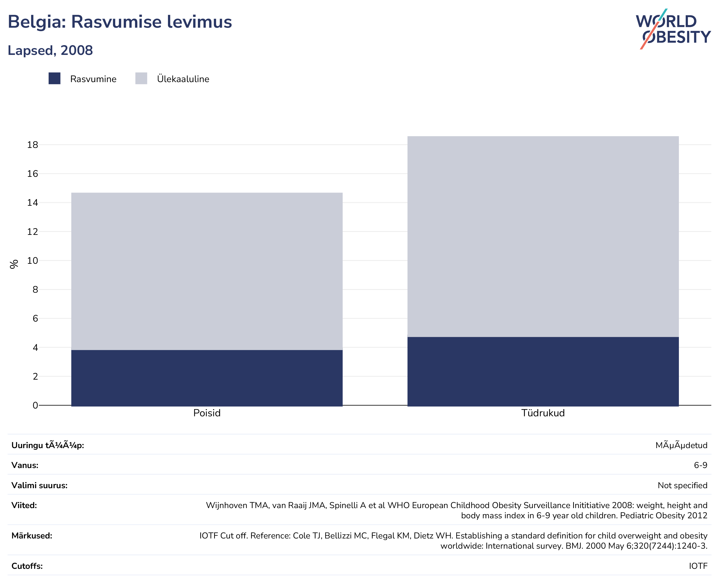Image resolution: width=719 pixels, height=588 pixels.
Task: Click the Valimi suurus row label
Action: pos(40,486)
